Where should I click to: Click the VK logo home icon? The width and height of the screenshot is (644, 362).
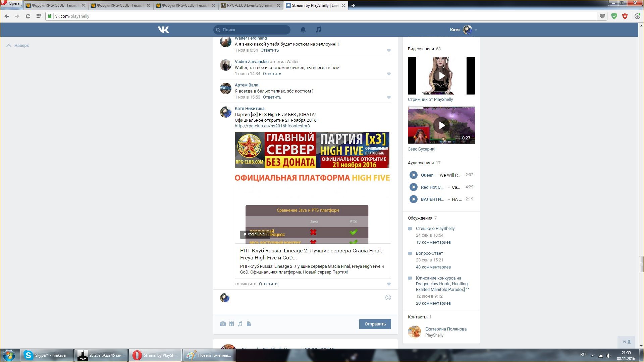[x=163, y=29]
